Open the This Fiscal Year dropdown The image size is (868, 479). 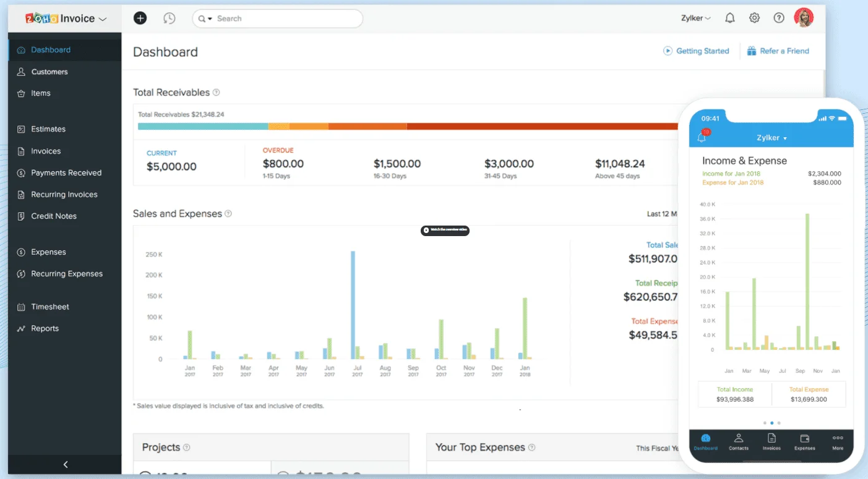(x=657, y=448)
